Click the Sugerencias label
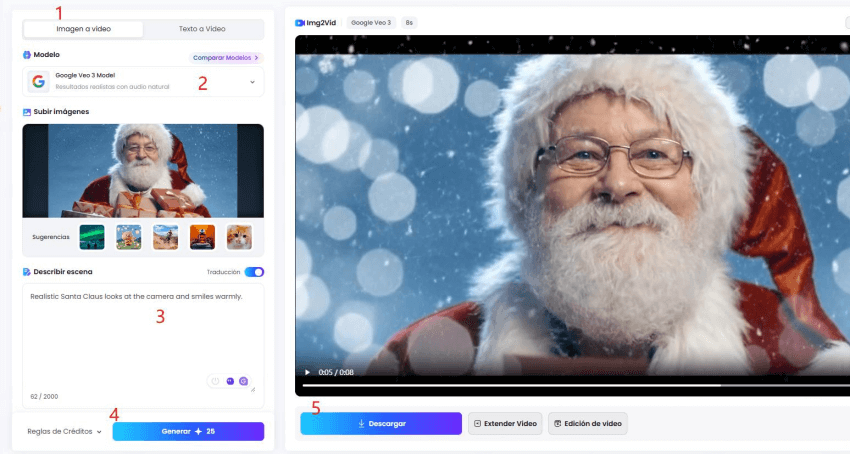 tap(51, 237)
